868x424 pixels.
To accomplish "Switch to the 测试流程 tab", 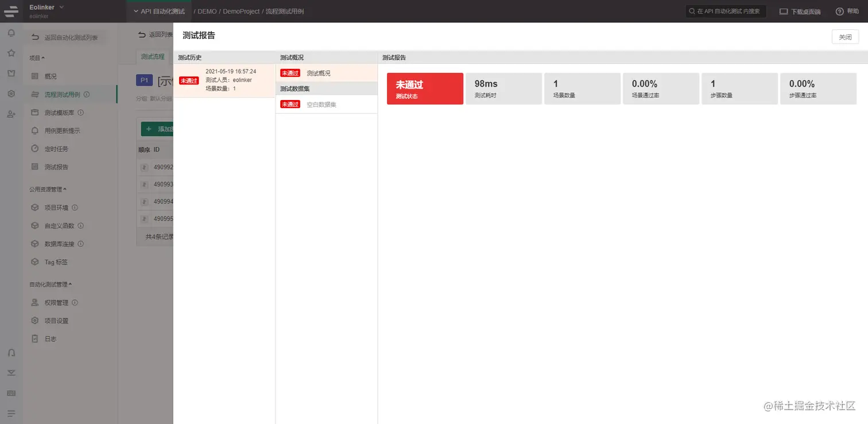I will pos(153,56).
